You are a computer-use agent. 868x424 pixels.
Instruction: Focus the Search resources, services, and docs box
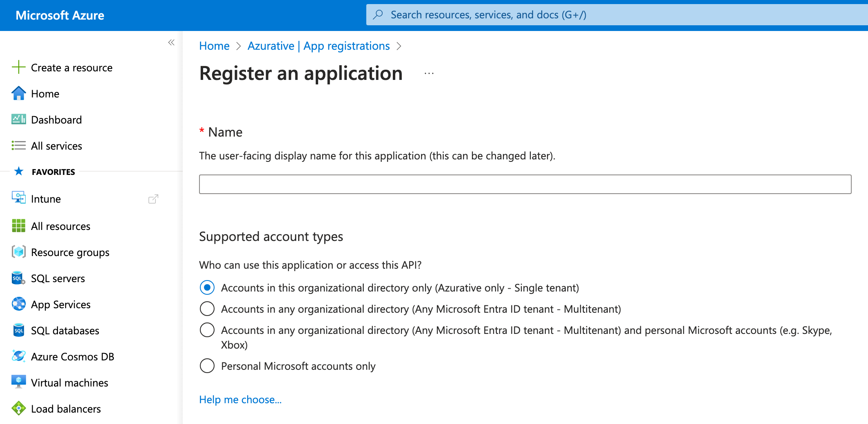pyautogui.click(x=617, y=15)
